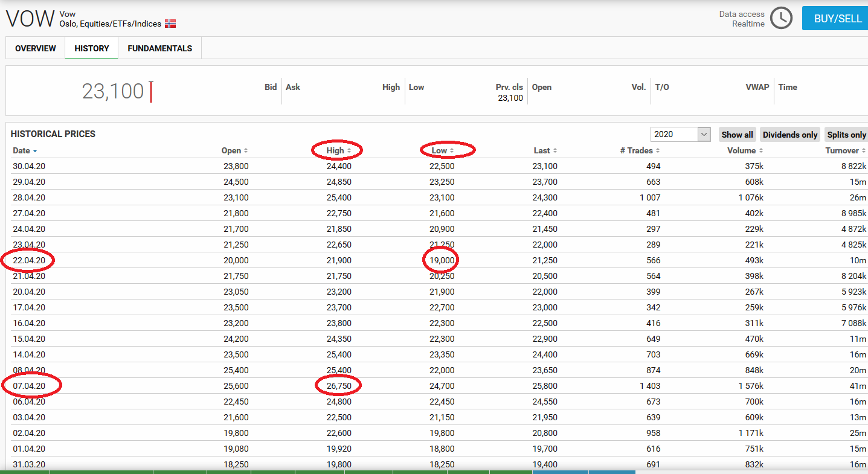Open the Fundamentals tab

pos(160,48)
